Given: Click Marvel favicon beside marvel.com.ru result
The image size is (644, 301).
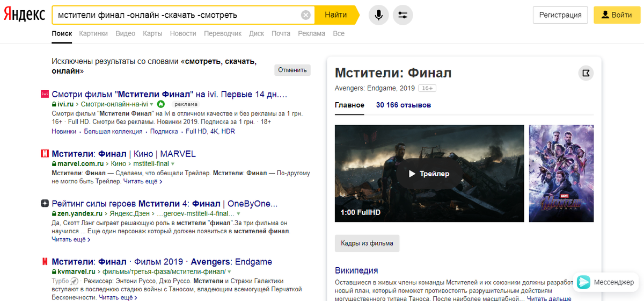Looking at the screenshot, I should tap(45, 154).
